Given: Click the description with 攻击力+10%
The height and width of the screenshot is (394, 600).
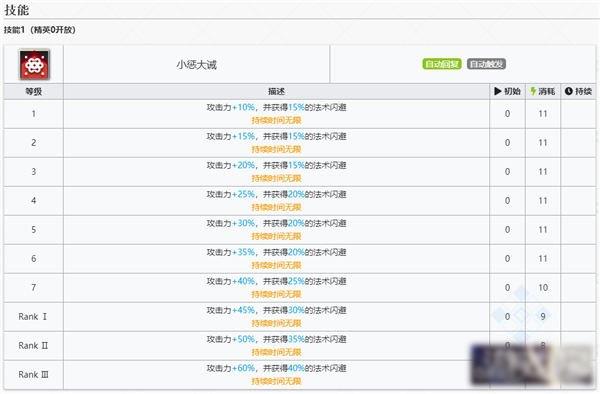Looking at the screenshot, I should pyautogui.click(x=276, y=107).
